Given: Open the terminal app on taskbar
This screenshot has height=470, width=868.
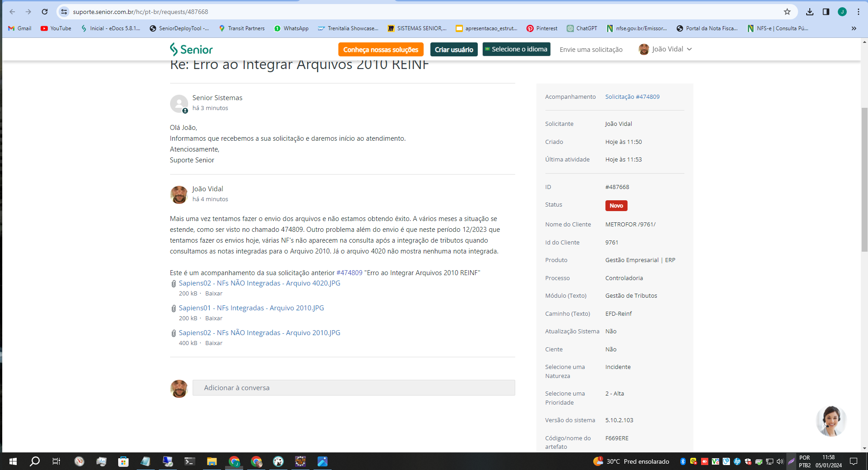Looking at the screenshot, I should 189,461.
